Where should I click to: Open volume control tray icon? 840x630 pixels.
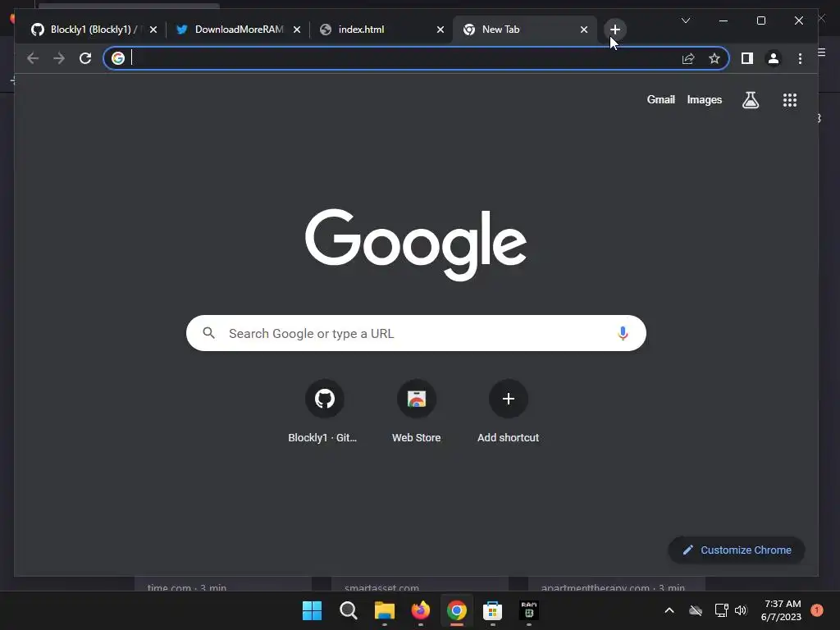741,610
